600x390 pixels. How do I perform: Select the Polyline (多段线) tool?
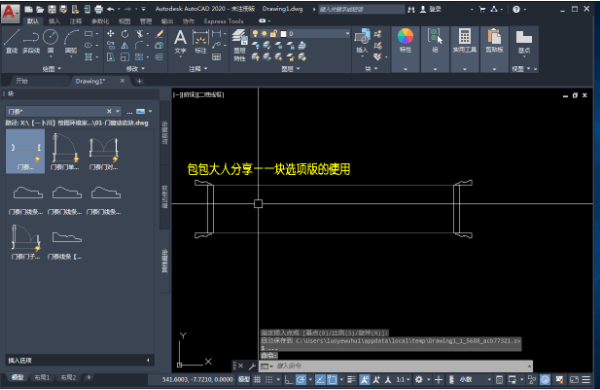[x=31, y=41]
